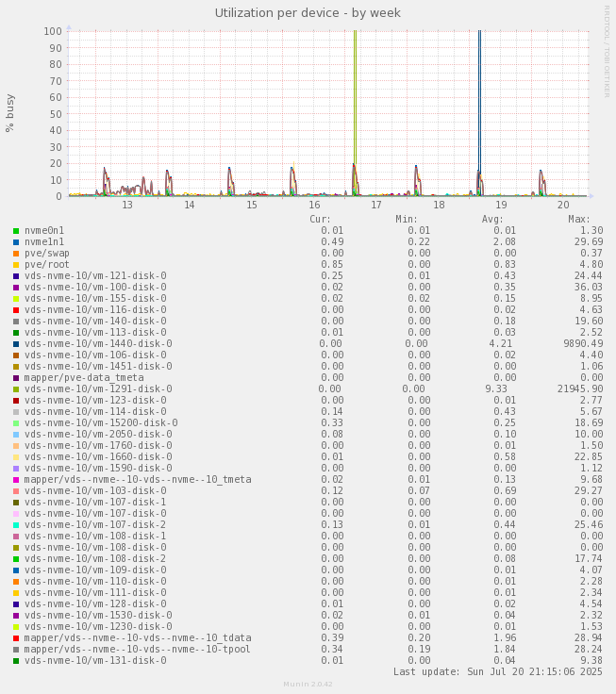Click the vm-121-disk-0 color swatch

point(16,276)
